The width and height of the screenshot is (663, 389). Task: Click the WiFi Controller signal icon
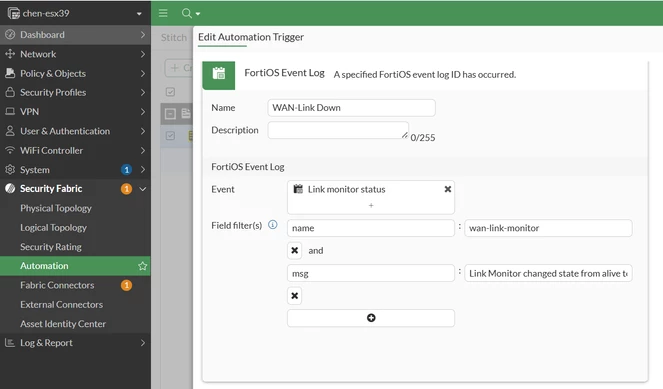(x=10, y=150)
